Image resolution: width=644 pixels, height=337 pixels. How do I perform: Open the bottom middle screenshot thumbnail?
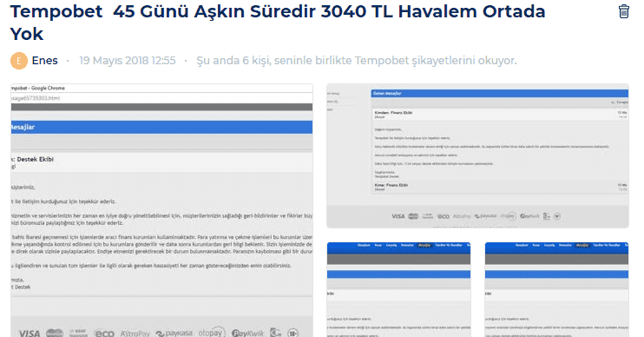pos(398,290)
